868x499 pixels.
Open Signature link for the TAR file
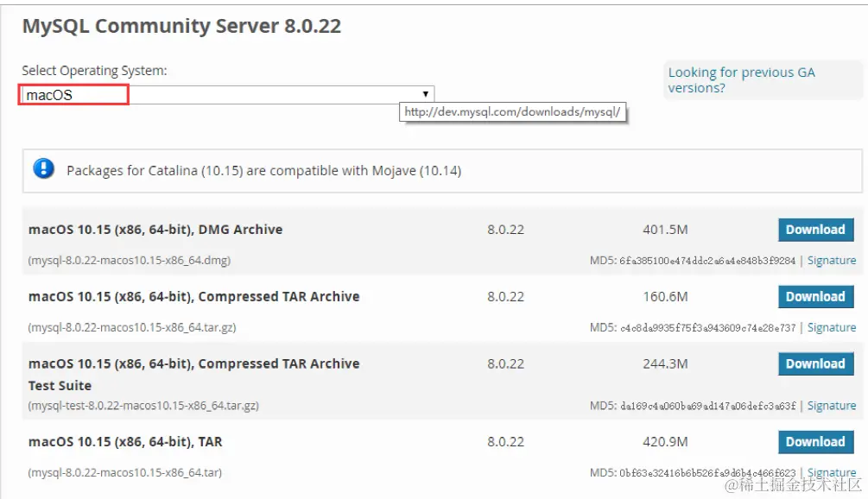[832, 472]
